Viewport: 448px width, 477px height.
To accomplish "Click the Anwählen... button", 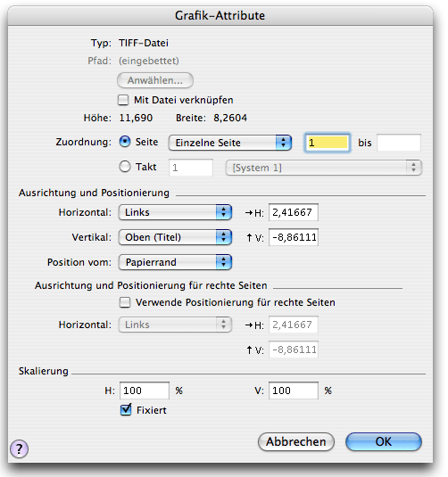I will pos(155,80).
